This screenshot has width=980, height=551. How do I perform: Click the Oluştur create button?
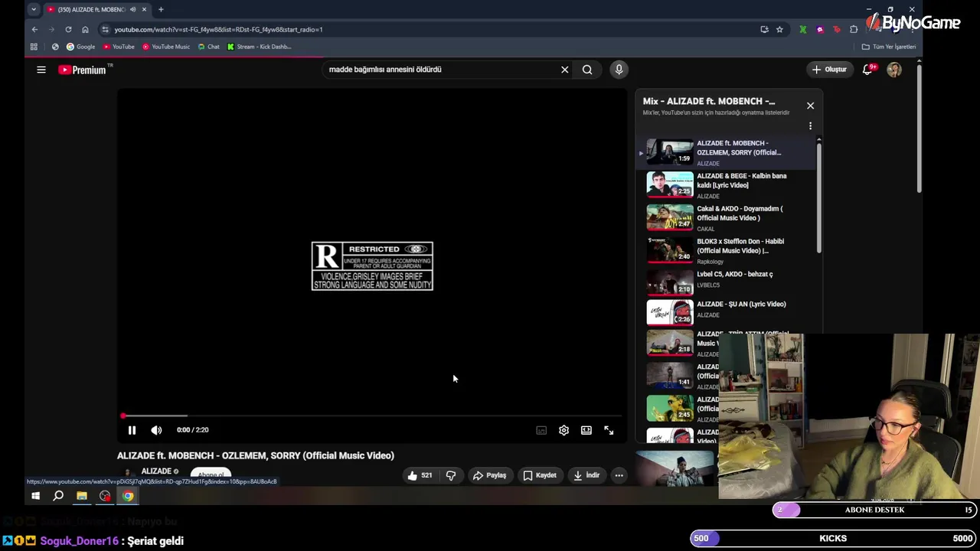[x=829, y=70]
